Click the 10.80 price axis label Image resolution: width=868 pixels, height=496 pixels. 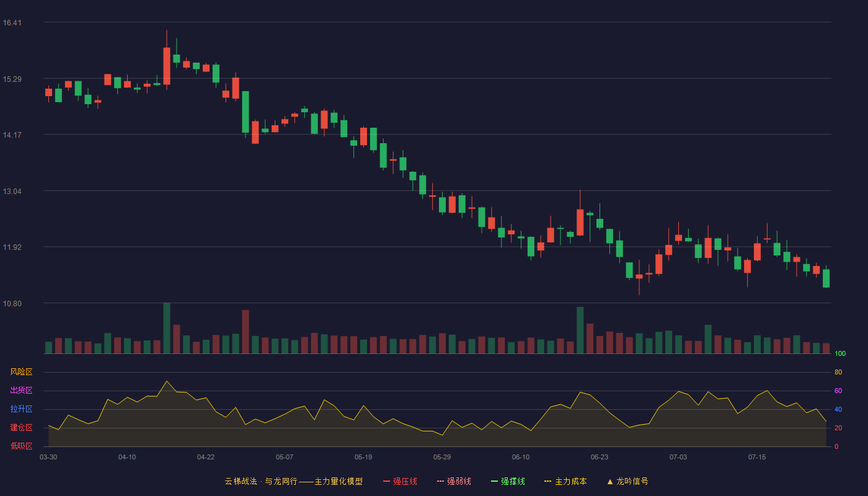(x=12, y=304)
